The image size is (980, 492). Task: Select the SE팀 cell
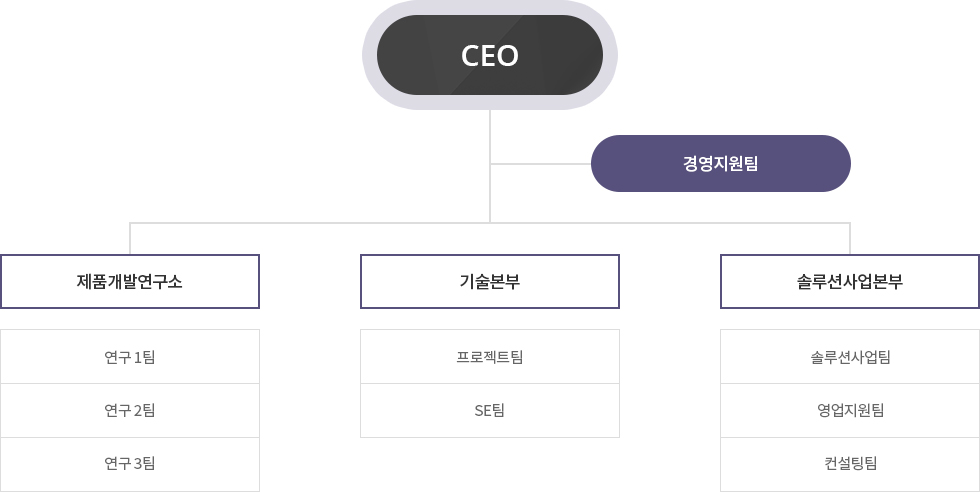coord(490,410)
